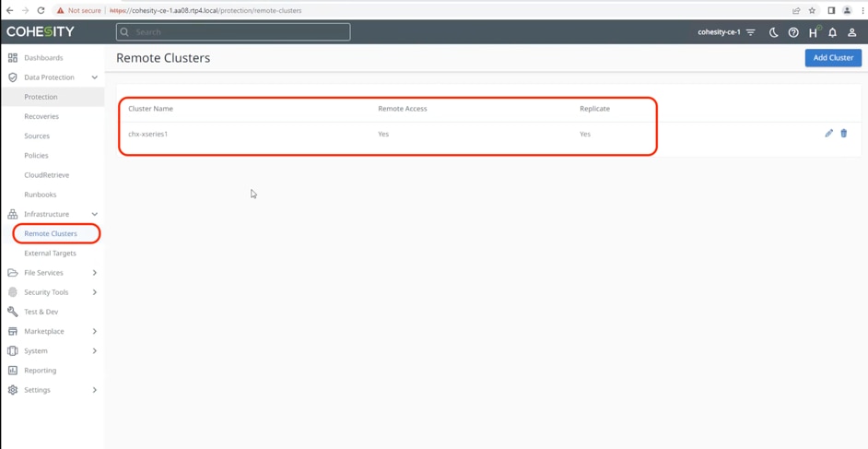Click the browser share icon
The image size is (868, 449).
pyautogui.click(x=796, y=10)
